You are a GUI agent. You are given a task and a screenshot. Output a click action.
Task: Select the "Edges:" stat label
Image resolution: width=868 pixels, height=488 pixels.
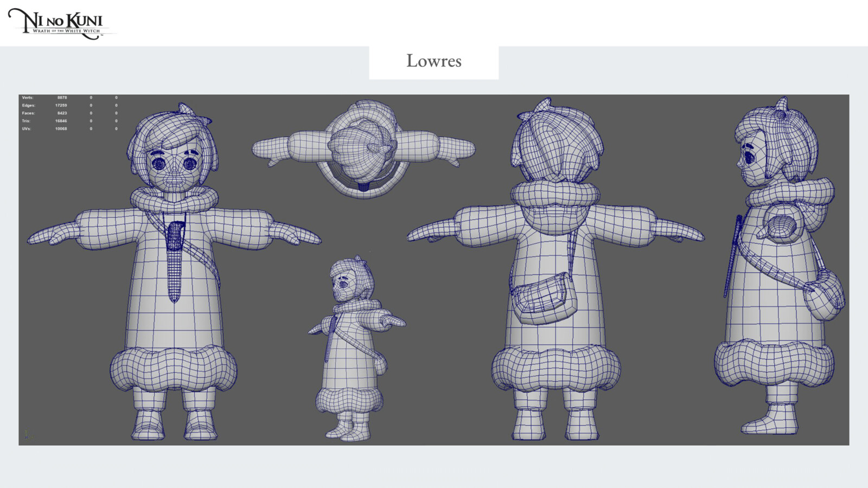tap(28, 105)
